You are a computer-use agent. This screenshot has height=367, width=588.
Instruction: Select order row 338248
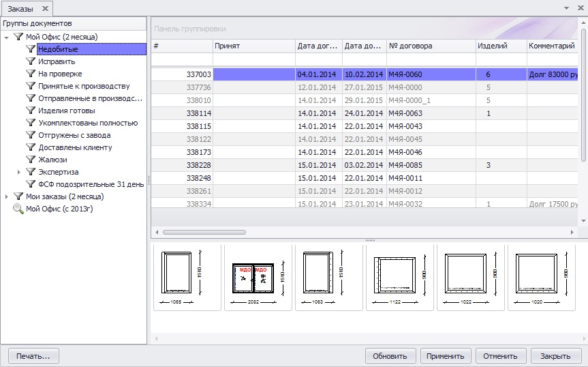365,178
